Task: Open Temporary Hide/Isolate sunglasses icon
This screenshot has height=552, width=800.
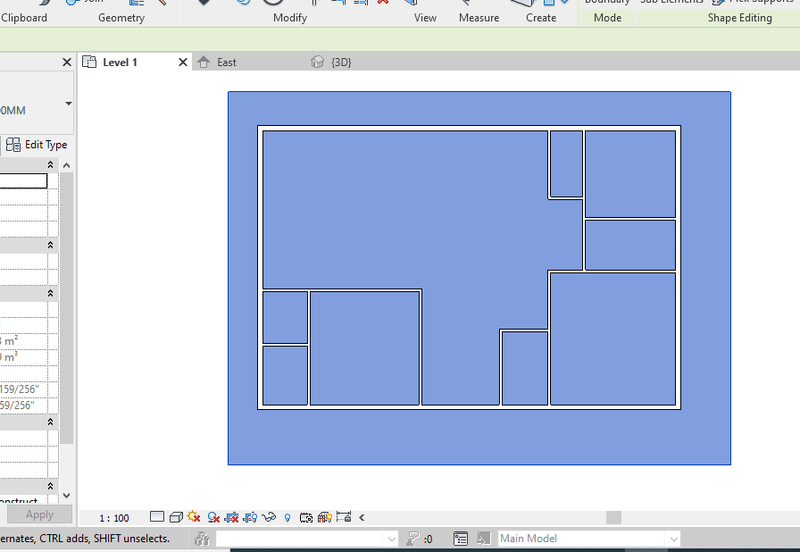Action: pos(268,517)
